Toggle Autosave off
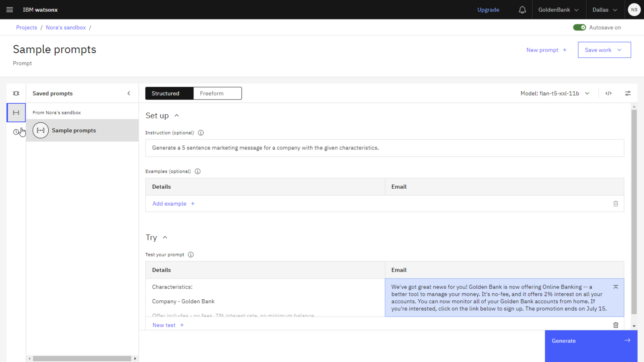644x362 pixels. point(579,27)
